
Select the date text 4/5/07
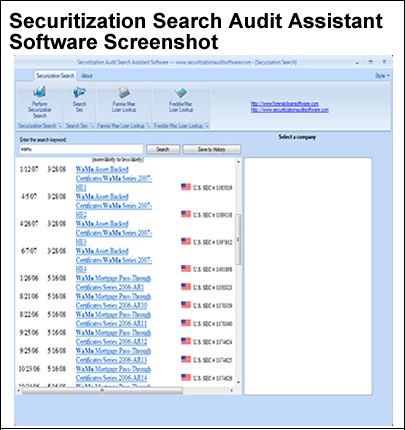point(30,197)
